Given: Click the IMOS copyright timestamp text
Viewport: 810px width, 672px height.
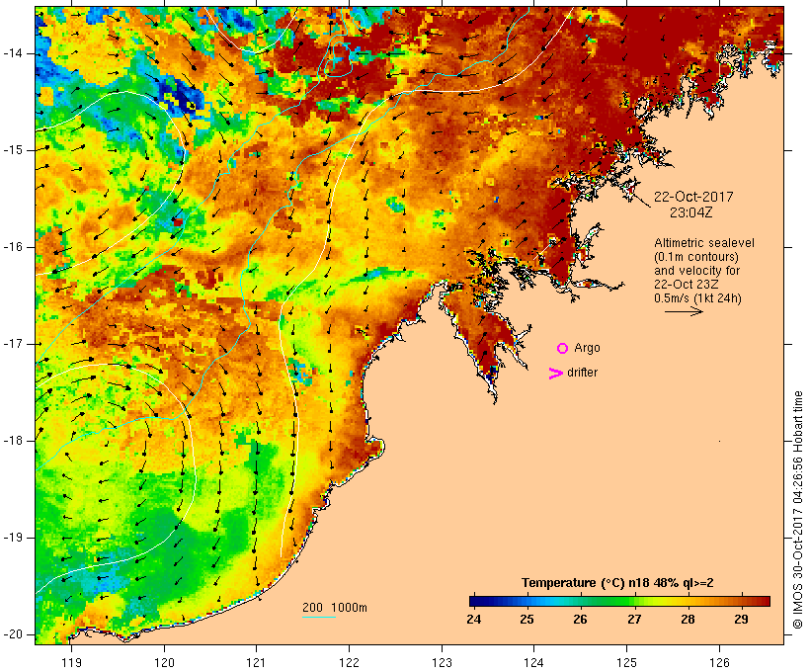Looking at the screenshot, I should (797, 510).
